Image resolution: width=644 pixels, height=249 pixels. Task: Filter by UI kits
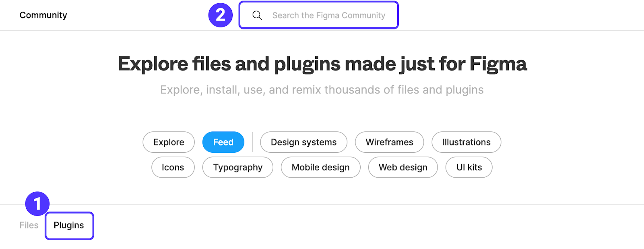[469, 167]
